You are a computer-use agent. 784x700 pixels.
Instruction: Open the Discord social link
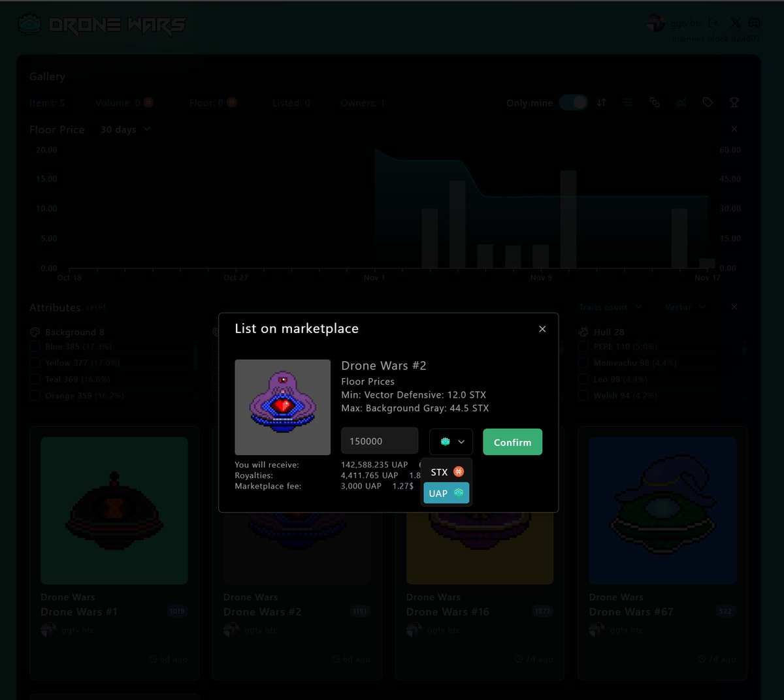pyautogui.click(x=754, y=23)
